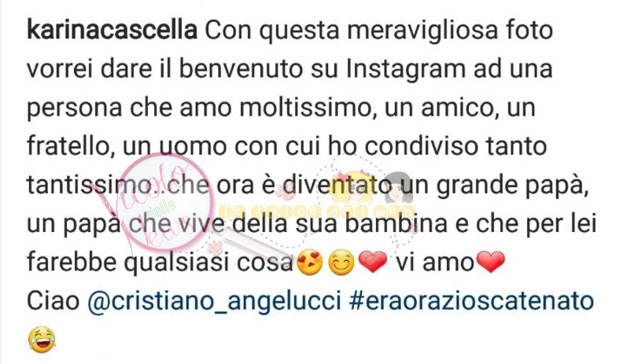Click the heart-eyes emoji after cosa
634x364 pixels.
coord(310,263)
